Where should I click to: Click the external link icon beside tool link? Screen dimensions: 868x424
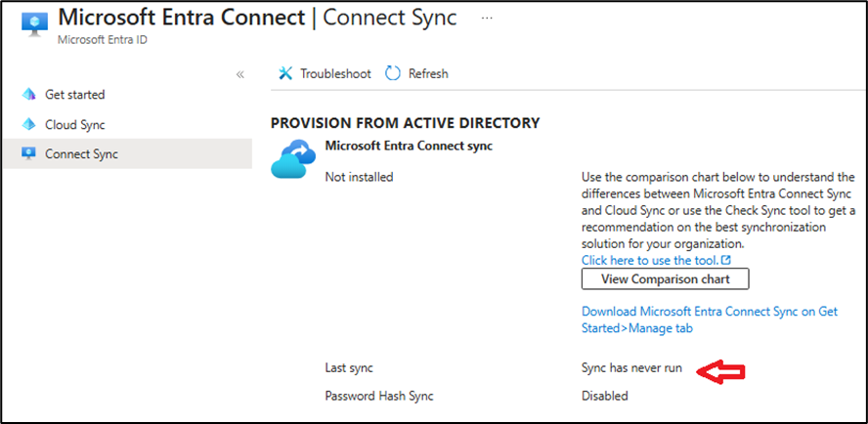point(725,260)
